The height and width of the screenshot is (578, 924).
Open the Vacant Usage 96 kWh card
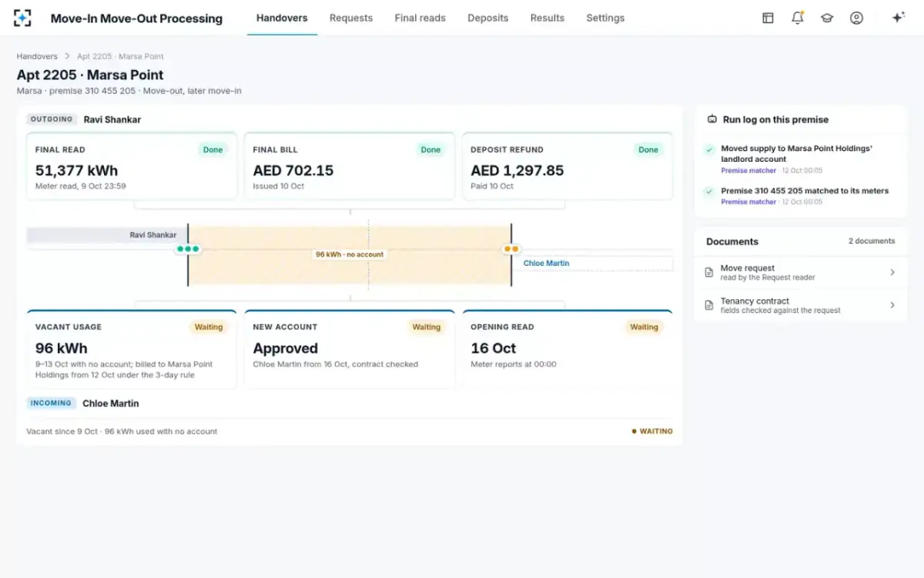tap(132, 350)
